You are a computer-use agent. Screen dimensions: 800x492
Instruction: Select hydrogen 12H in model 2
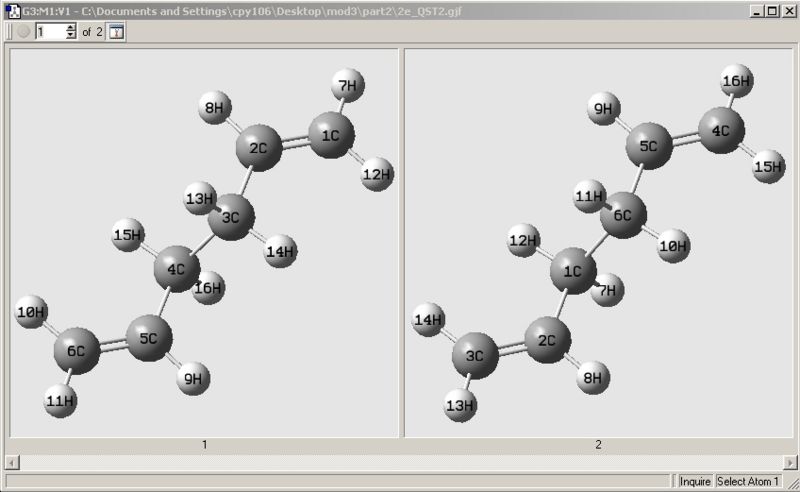523,240
